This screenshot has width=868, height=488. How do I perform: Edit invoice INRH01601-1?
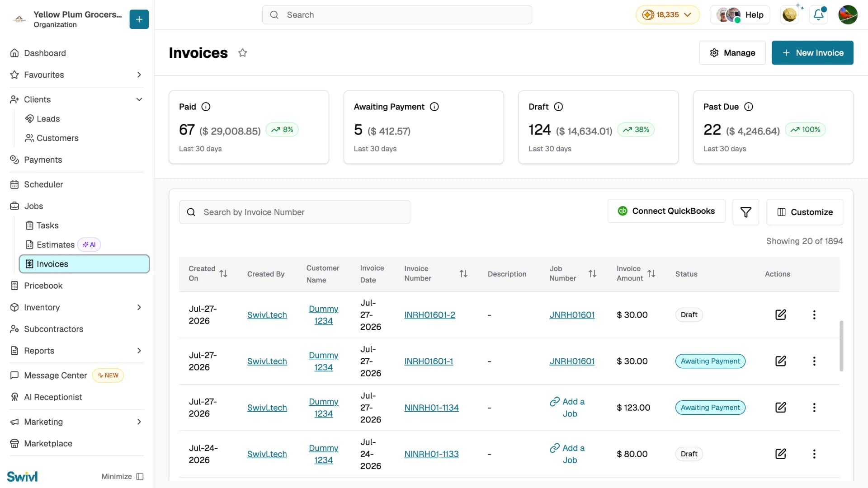780,361
